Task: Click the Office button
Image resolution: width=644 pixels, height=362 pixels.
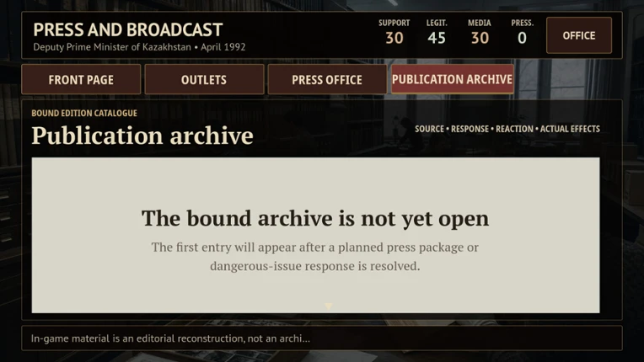Action: (x=579, y=35)
